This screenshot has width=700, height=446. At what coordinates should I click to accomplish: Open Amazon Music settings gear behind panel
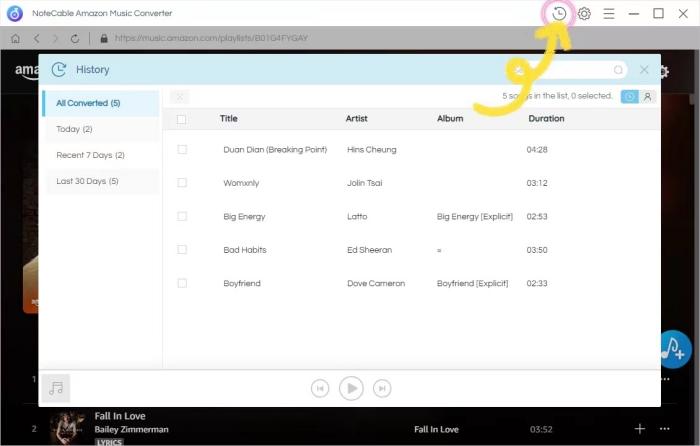[x=665, y=71]
